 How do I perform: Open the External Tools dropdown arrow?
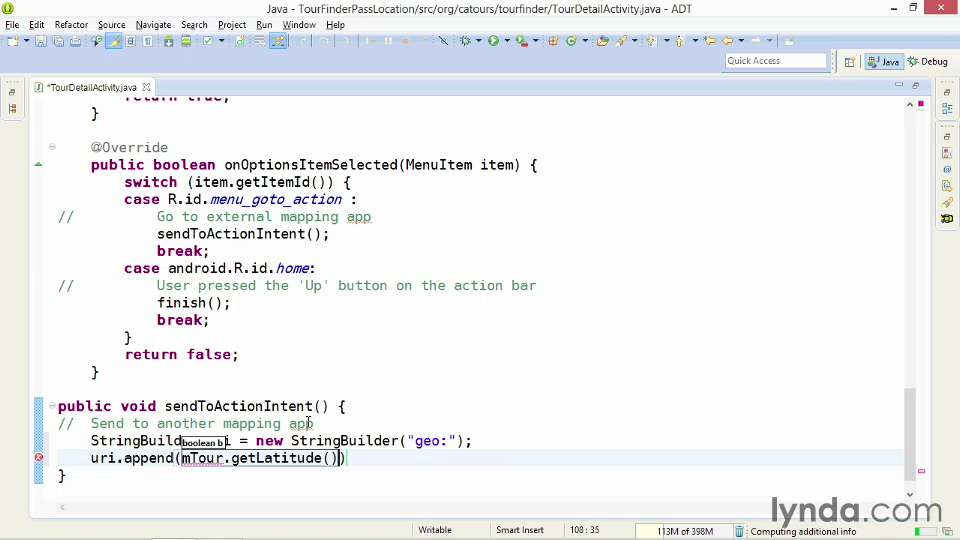click(x=535, y=41)
